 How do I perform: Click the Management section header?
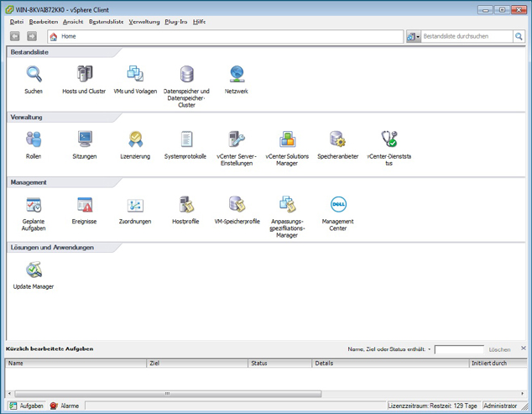(29, 182)
